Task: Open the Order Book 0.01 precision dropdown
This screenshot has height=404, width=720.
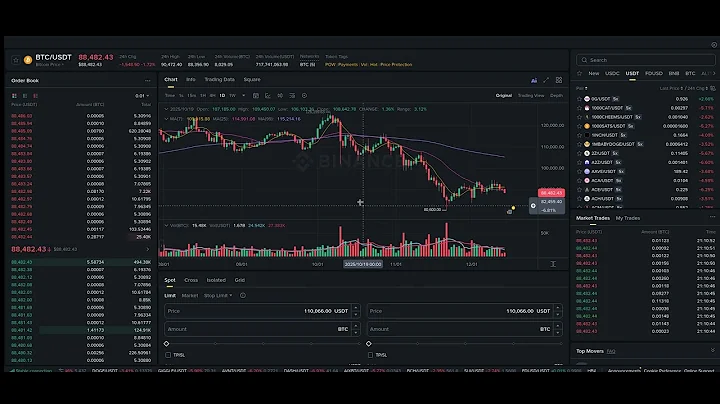Action: pyautogui.click(x=142, y=96)
